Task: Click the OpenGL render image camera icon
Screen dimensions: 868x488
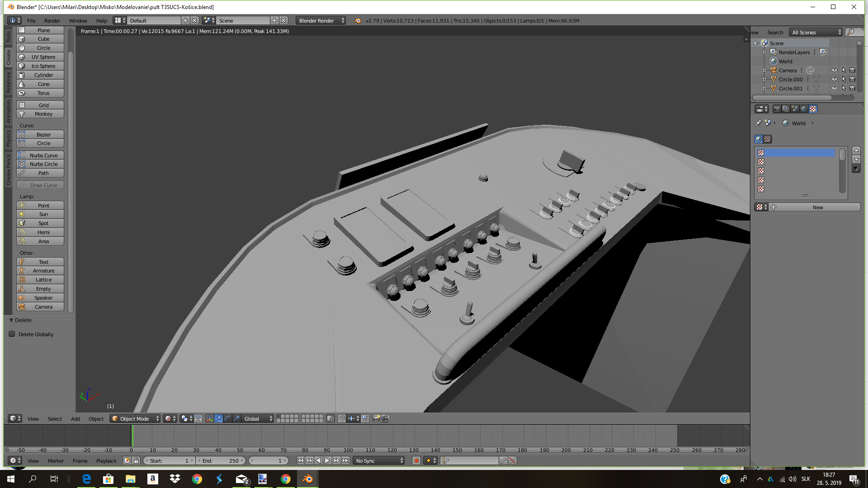Action: (x=376, y=419)
